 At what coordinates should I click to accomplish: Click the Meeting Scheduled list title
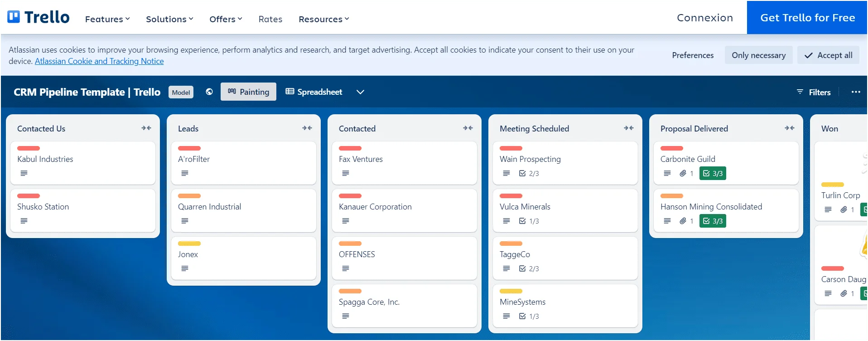pyautogui.click(x=534, y=129)
